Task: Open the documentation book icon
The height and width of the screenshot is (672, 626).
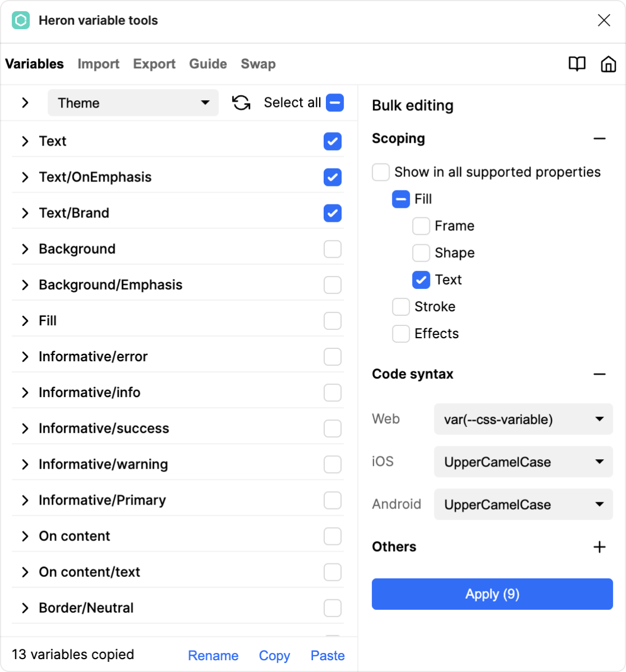Action: click(577, 64)
